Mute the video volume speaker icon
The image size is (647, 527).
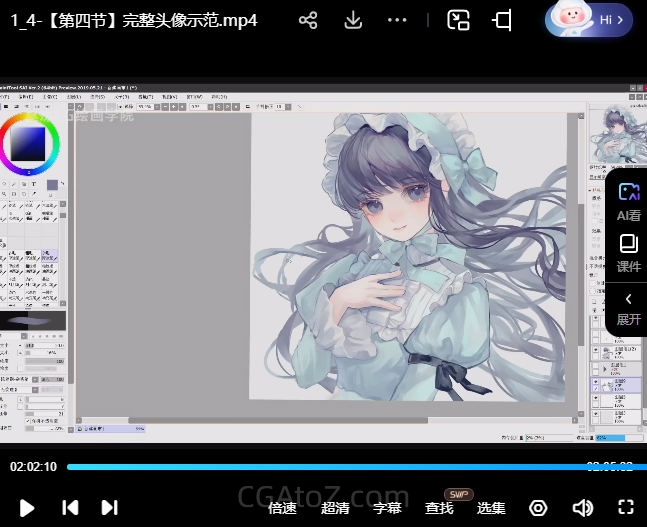tap(582, 507)
